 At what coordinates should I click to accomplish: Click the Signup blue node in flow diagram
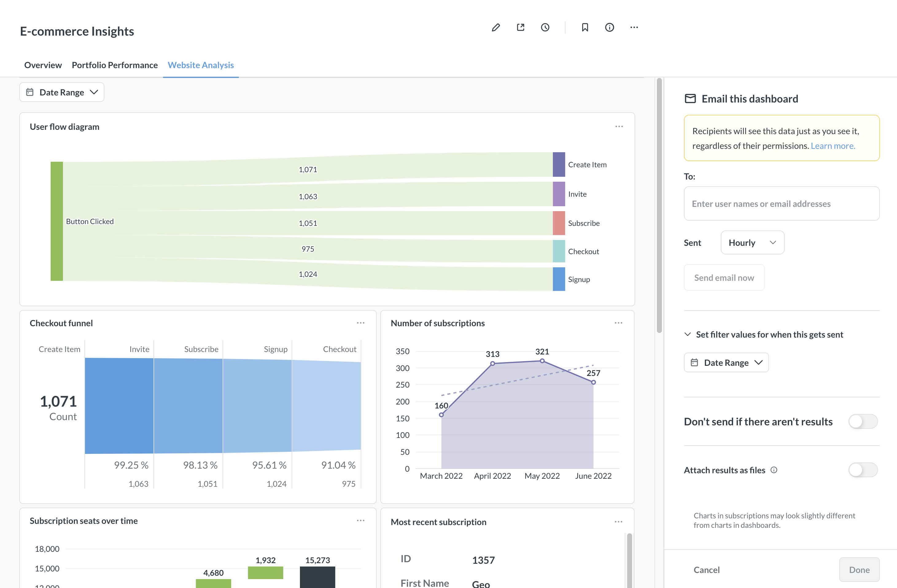pos(559,279)
